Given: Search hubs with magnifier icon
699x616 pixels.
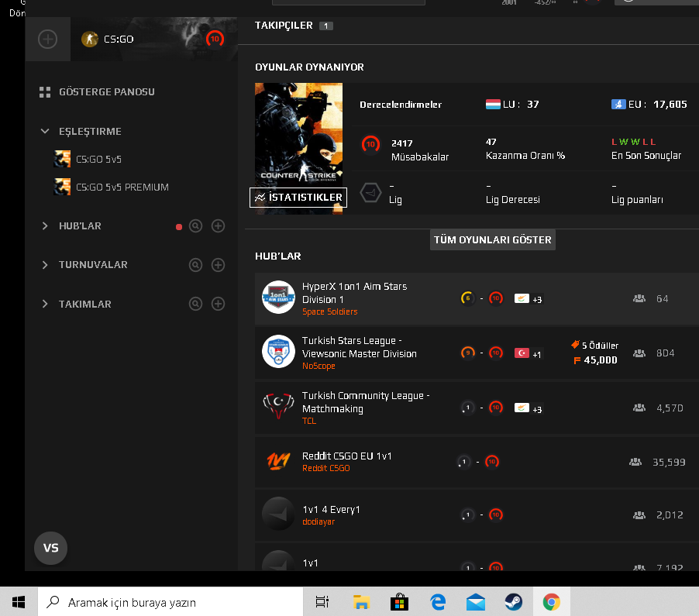Looking at the screenshot, I should [196, 226].
